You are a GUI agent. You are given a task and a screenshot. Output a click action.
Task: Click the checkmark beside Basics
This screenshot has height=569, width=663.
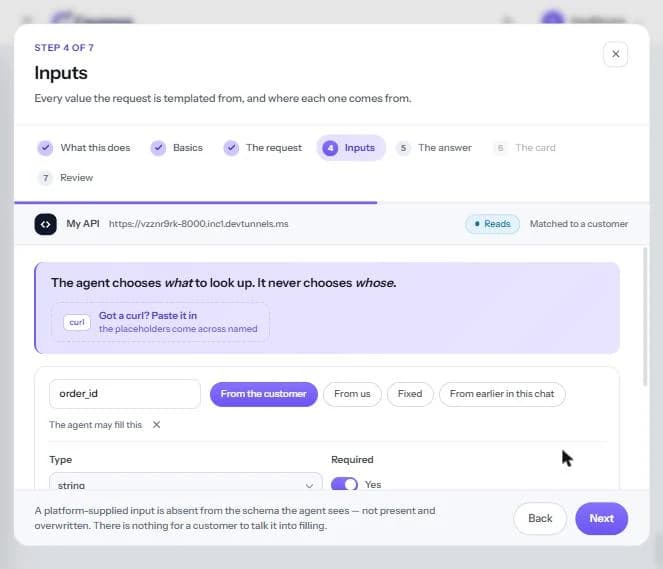pos(158,148)
